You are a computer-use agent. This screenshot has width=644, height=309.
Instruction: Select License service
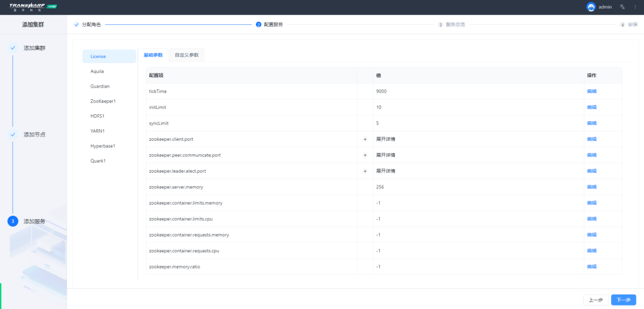[109, 56]
